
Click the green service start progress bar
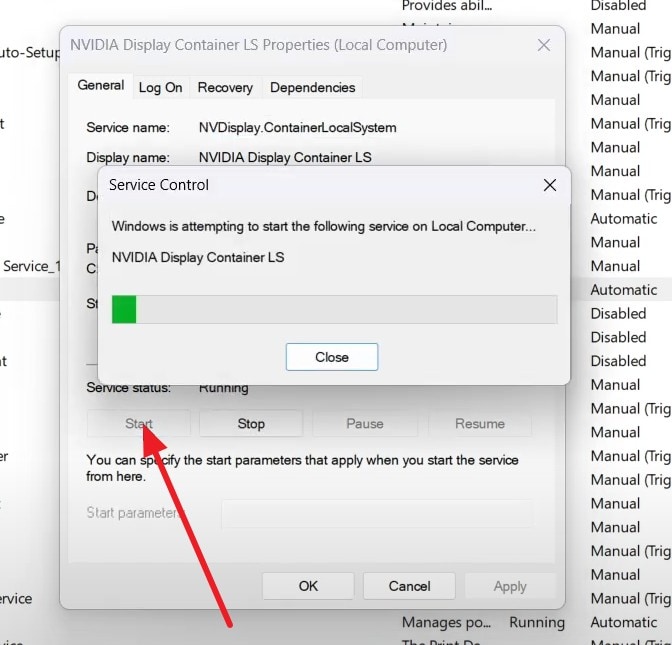click(x=334, y=309)
